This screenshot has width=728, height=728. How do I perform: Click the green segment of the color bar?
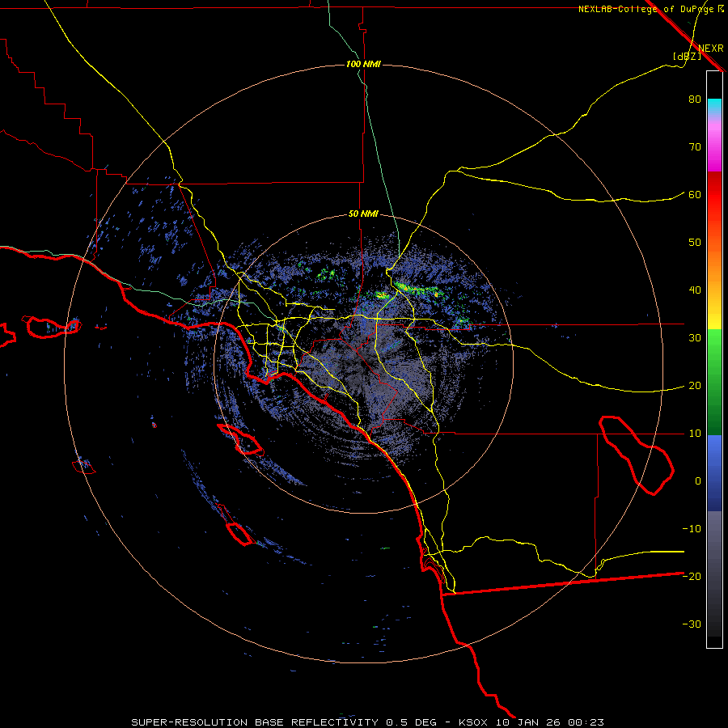(x=714, y=382)
